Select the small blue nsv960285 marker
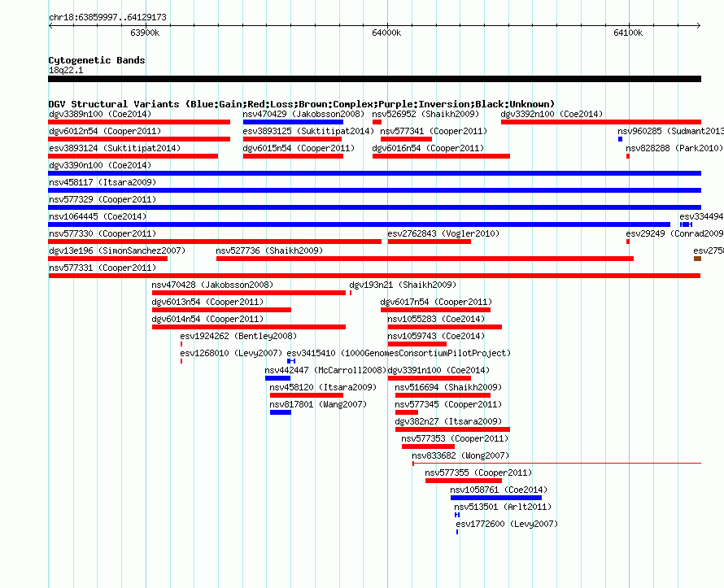Image resolution: width=724 pixels, height=588 pixels. 620,139
